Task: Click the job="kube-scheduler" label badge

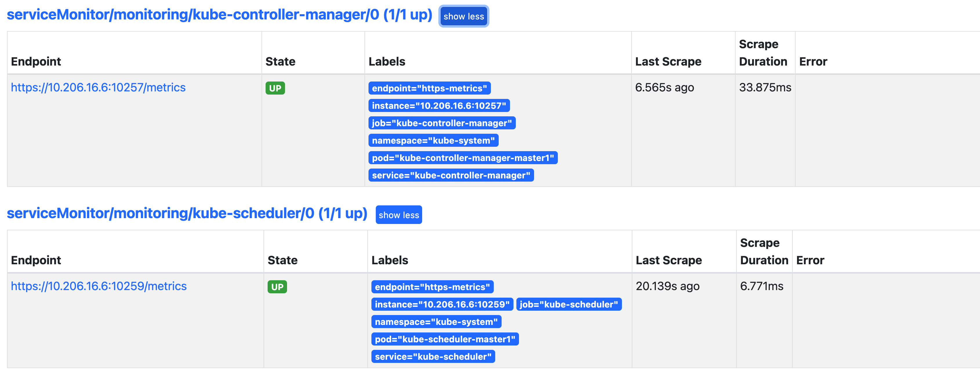Action: pos(568,305)
